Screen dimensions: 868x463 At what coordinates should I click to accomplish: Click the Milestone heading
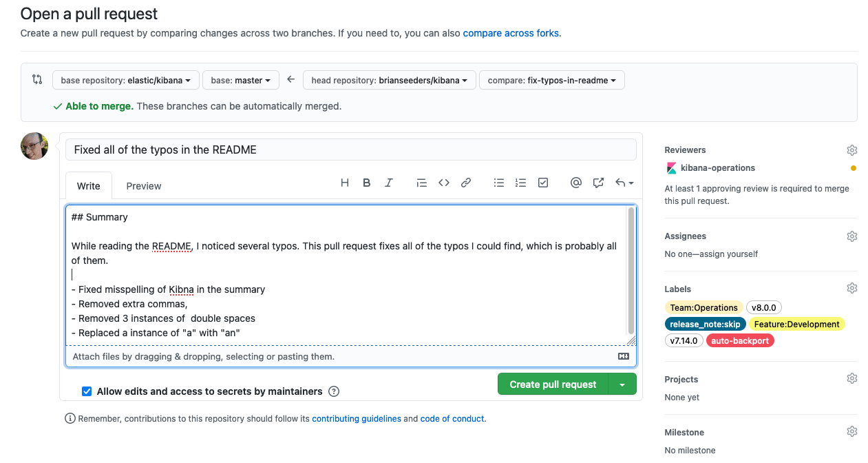click(684, 433)
